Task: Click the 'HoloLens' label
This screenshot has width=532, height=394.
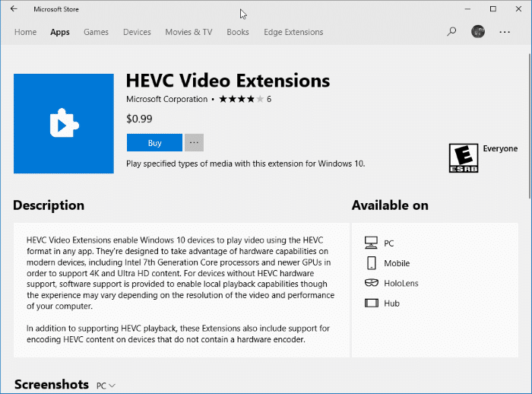Action: click(401, 283)
